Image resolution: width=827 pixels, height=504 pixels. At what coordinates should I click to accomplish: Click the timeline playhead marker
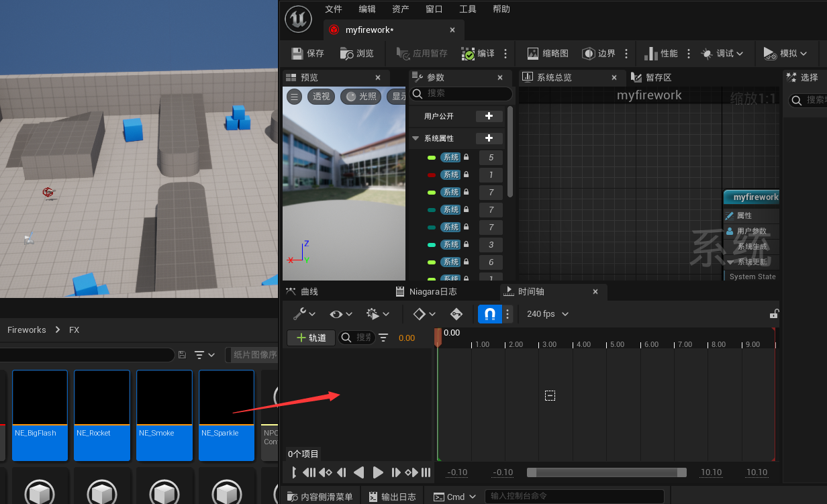coord(438,337)
